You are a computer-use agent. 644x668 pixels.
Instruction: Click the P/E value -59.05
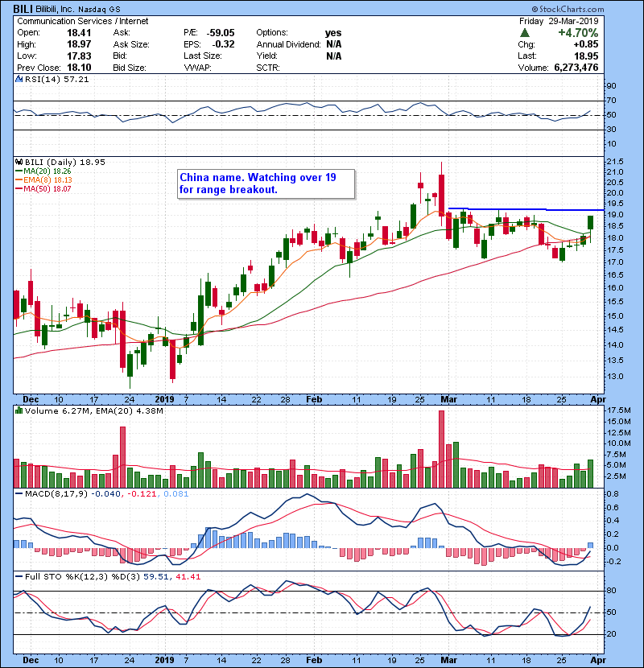[221, 33]
